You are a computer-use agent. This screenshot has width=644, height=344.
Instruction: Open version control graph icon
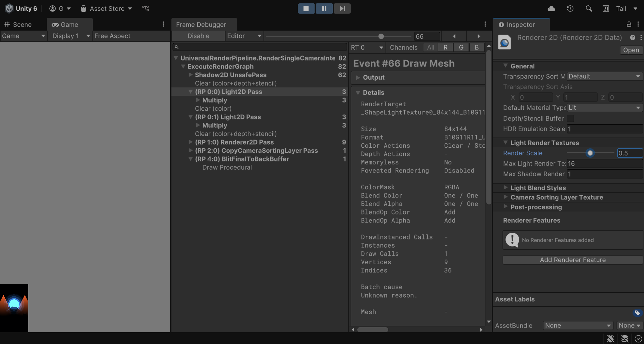[146, 8]
